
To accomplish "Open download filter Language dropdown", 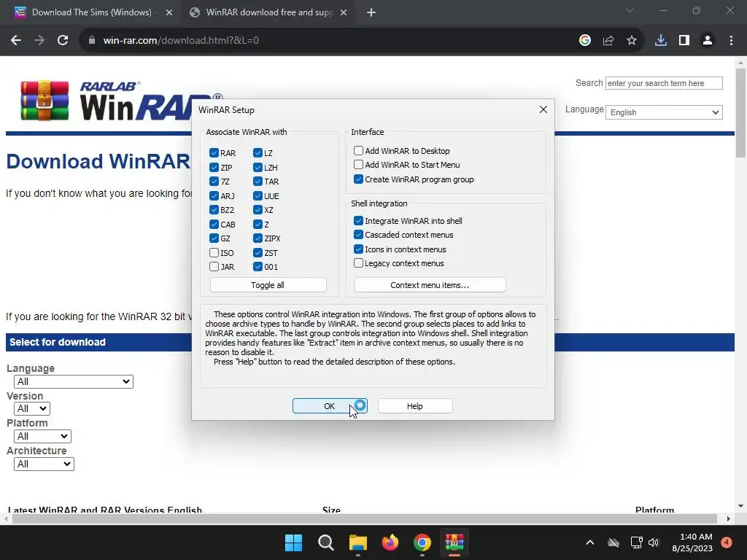I will click(74, 381).
